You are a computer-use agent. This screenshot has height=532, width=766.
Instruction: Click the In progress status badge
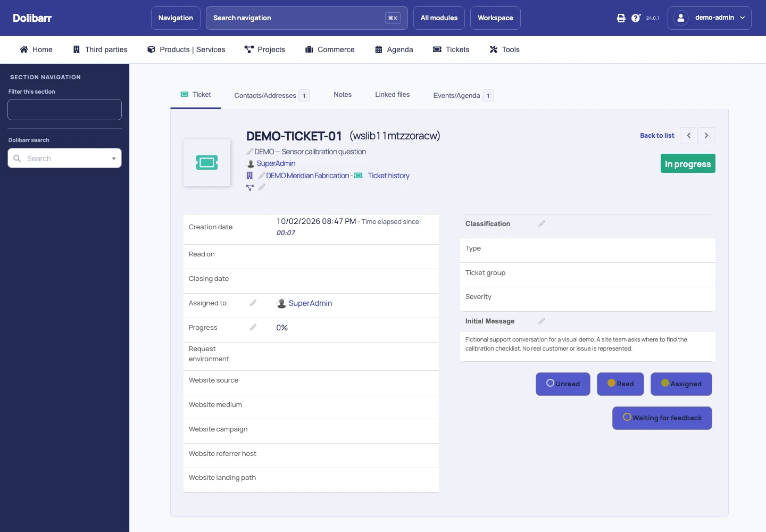tap(688, 164)
